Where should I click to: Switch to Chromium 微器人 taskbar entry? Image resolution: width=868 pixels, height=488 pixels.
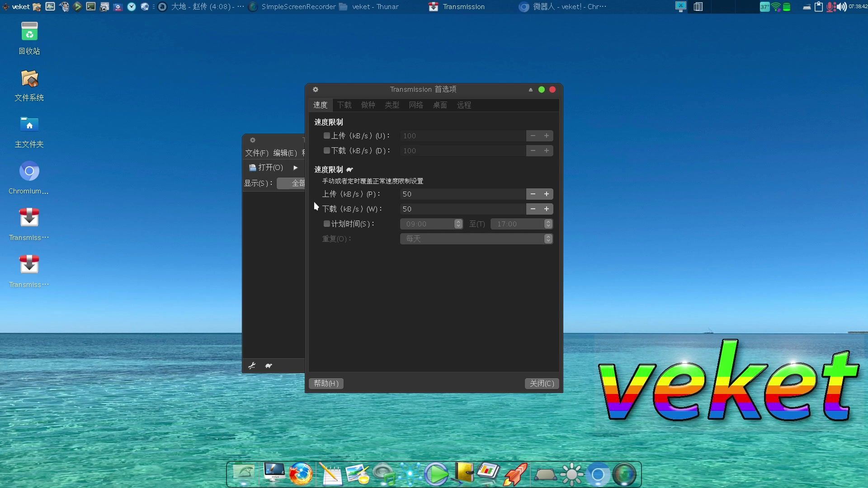coord(563,7)
